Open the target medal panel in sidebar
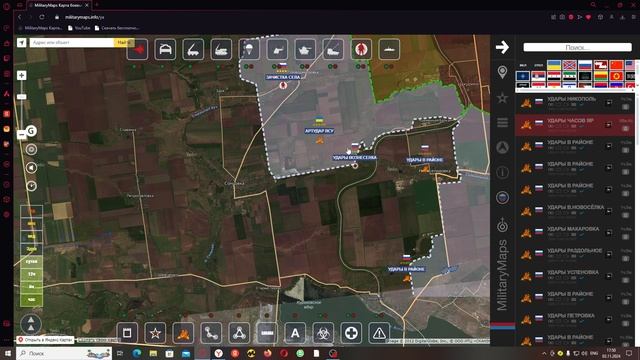The image size is (640, 360). (502, 225)
